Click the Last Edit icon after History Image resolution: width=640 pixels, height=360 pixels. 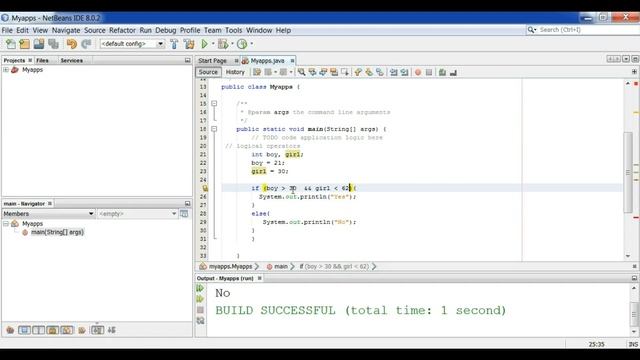coord(257,72)
